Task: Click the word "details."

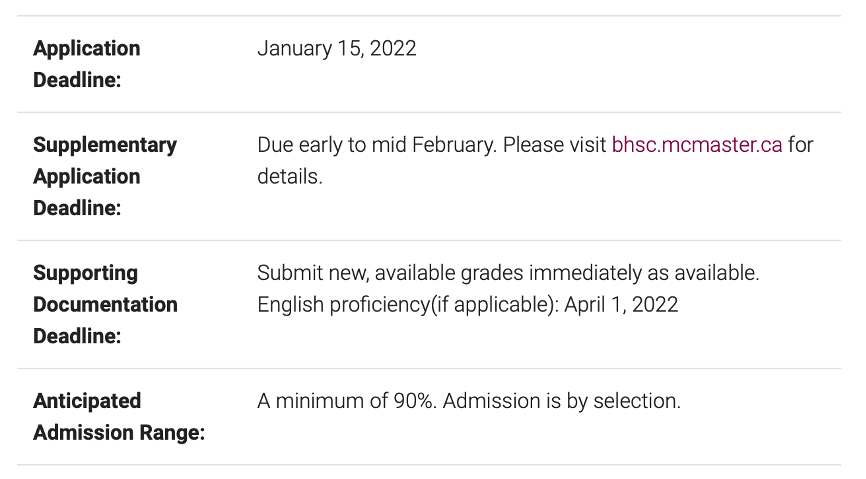Action: click(289, 177)
